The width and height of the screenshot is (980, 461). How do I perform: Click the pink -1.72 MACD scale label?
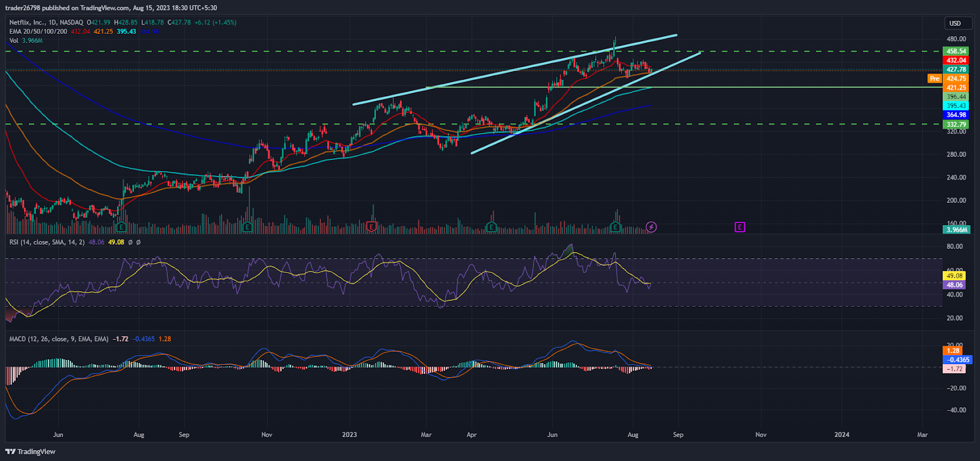click(956, 369)
